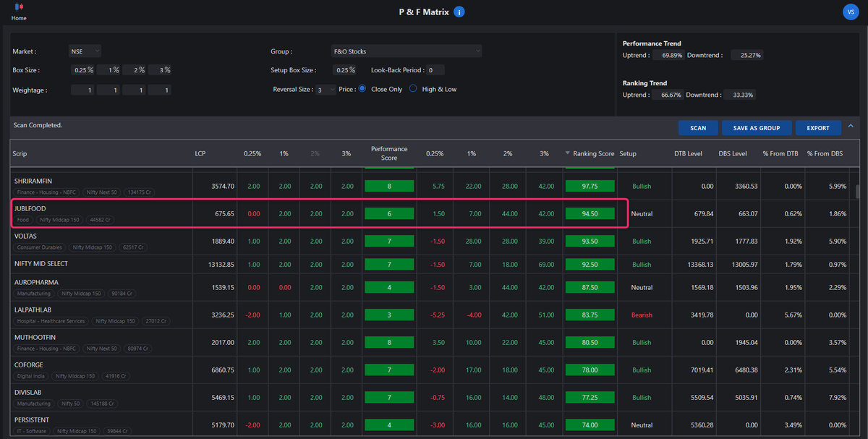Select the NIFTY MID SELECT row

[x=41, y=264]
